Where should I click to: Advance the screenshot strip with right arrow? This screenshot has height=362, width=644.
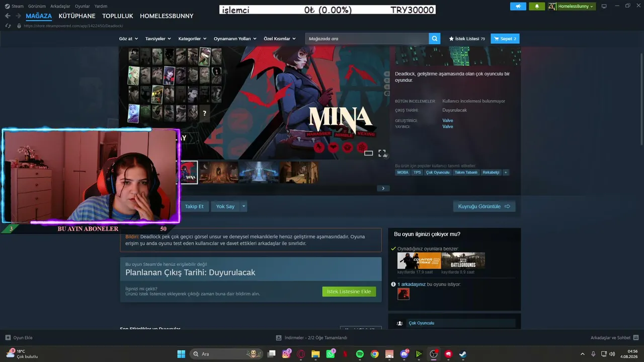click(383, 189)
